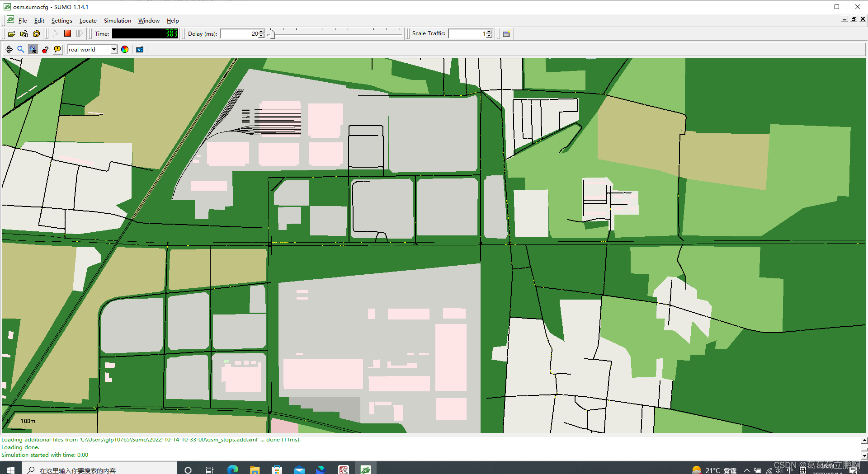Image resolution: width=868 pixels, height=474 pixels.
Task: Open the Mail app from the taskbar
Action: pos(299,470)
